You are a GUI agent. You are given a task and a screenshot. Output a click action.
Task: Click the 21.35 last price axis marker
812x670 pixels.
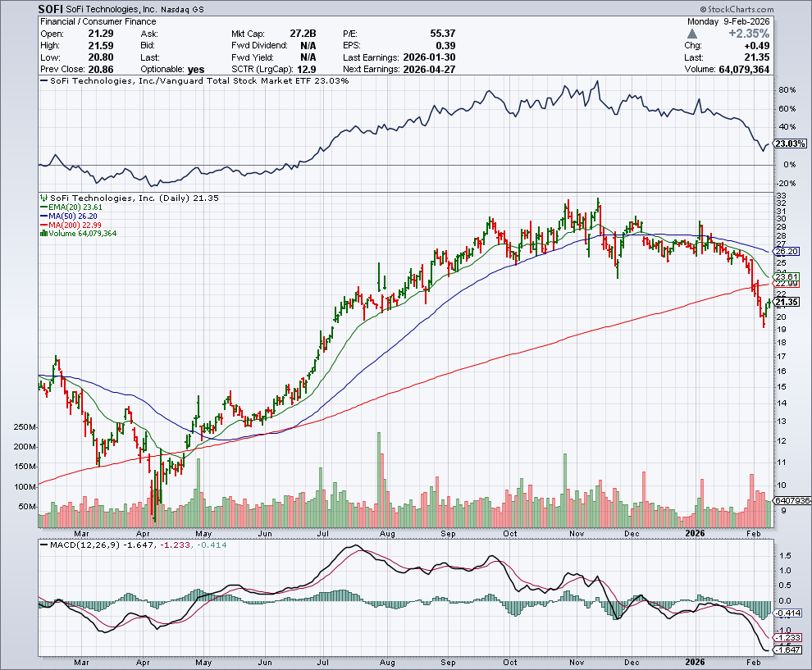click(786, 302)
